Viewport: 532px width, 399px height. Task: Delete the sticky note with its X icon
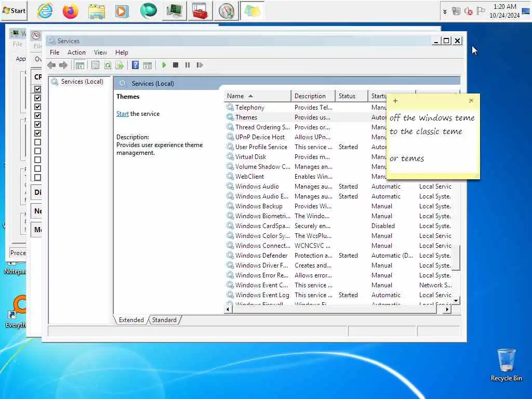coord(471,100)
